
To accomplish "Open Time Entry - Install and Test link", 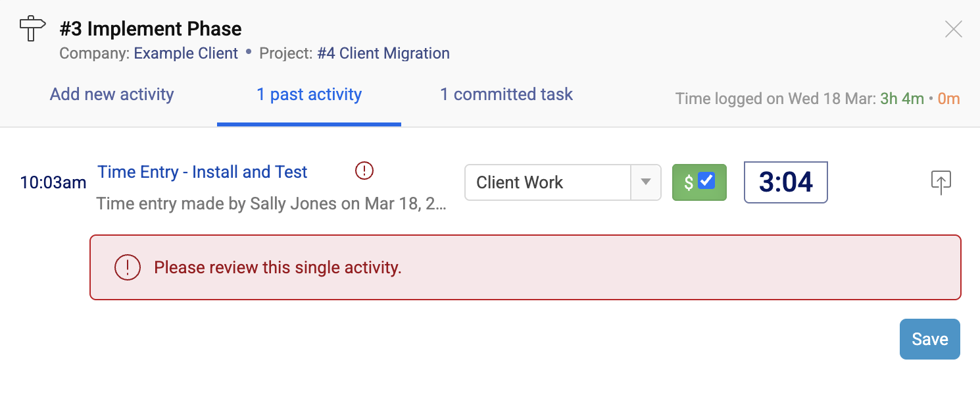I will click(203, 172).
